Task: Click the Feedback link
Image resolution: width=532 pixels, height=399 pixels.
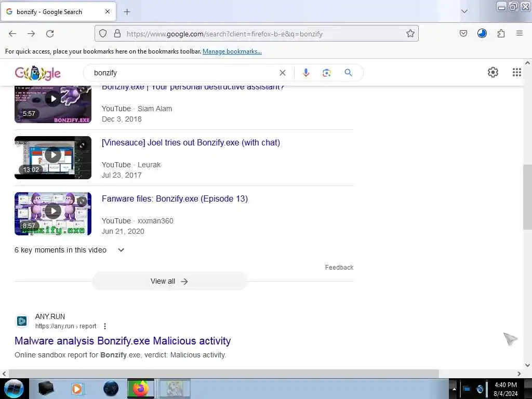Action: [x=339, y=268]
